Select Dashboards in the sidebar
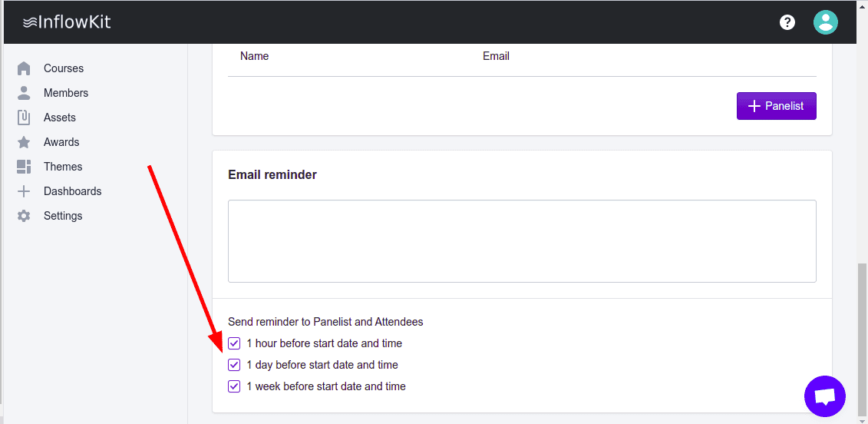This screenshot has height=424, width=868. pyautogui.click(x=72, y=191)
